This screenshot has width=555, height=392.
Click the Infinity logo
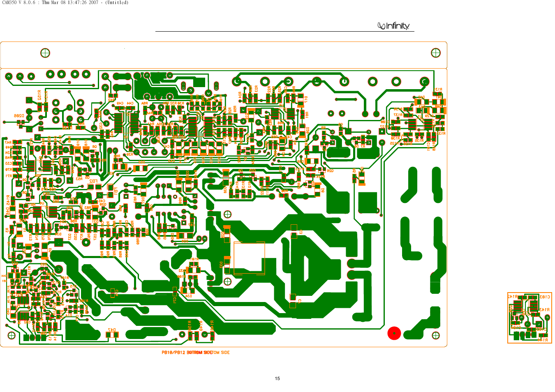click(x=393, y=26)
